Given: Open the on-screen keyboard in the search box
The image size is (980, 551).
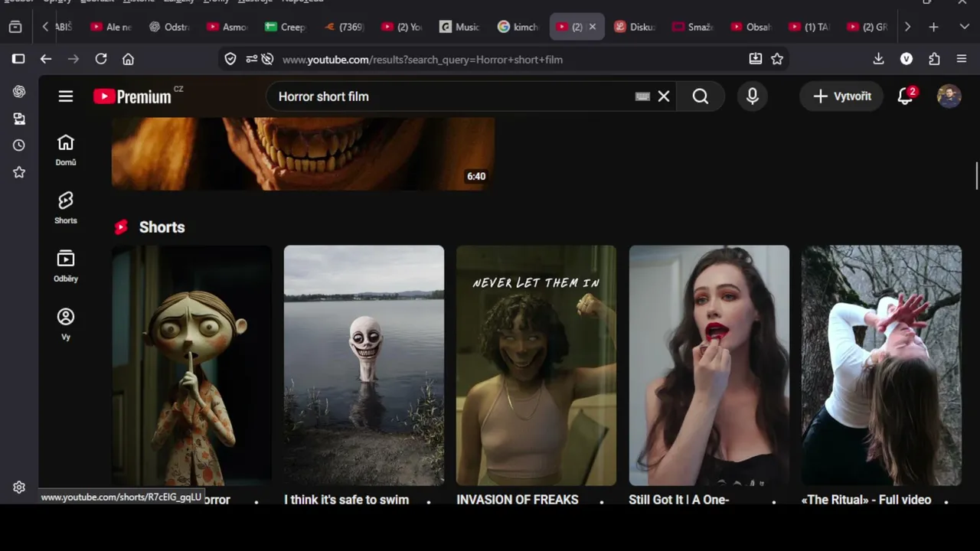Looking at the screenshot, I should (x=642, y=96).
